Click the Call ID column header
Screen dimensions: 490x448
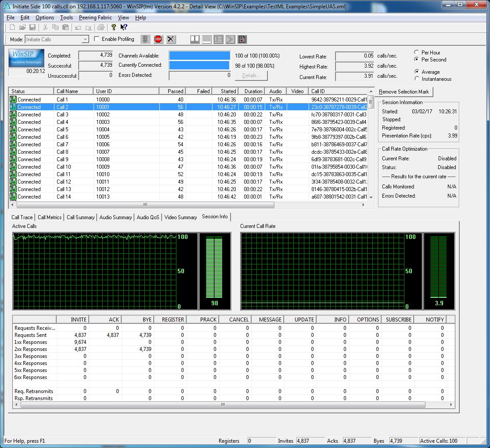click(x=338, y=91)
